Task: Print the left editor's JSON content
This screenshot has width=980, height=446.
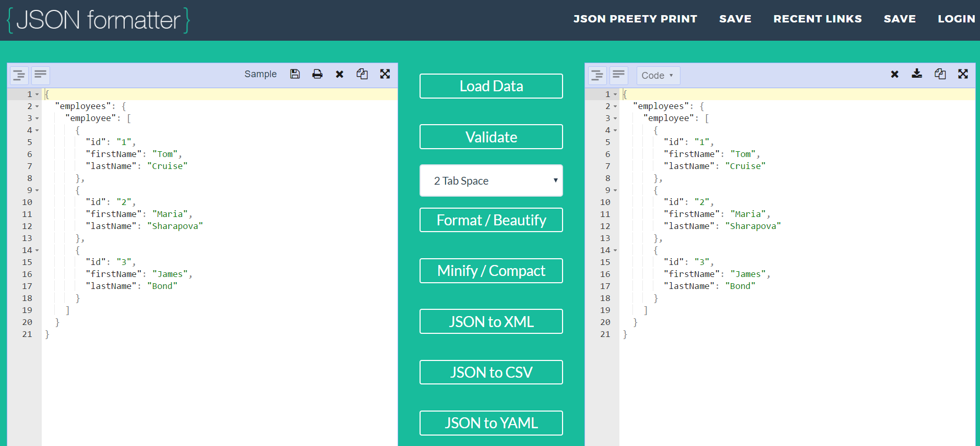Action: click(317, 74)
